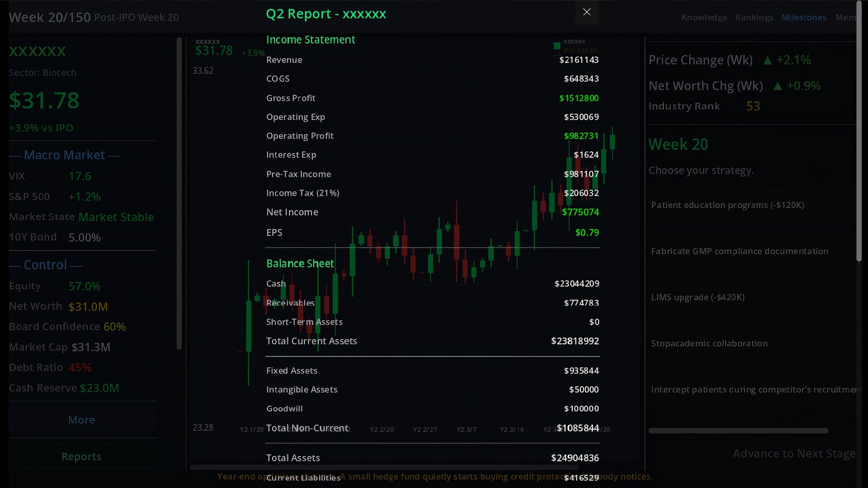Select LIMS upgrade (-$420K) option

click(x=698, y=297)
